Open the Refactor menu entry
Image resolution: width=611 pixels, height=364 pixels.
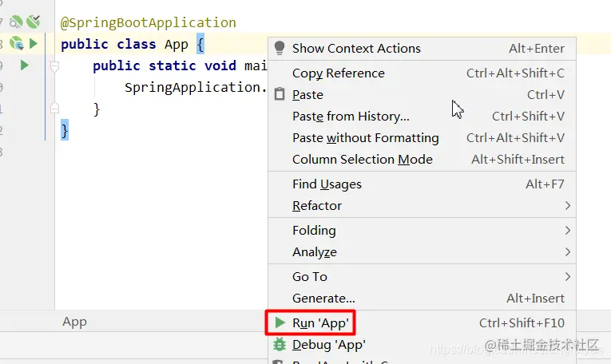(x=422, y=206)
